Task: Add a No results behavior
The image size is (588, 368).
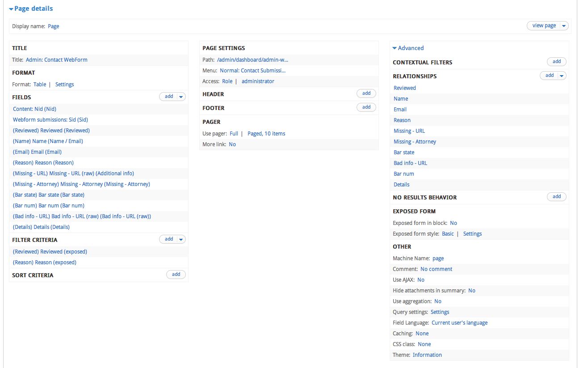Action: point(556,196)
